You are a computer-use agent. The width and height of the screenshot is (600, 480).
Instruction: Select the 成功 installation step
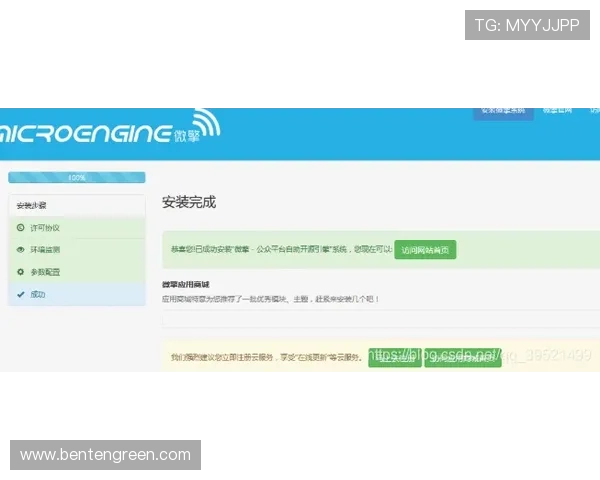77,294
